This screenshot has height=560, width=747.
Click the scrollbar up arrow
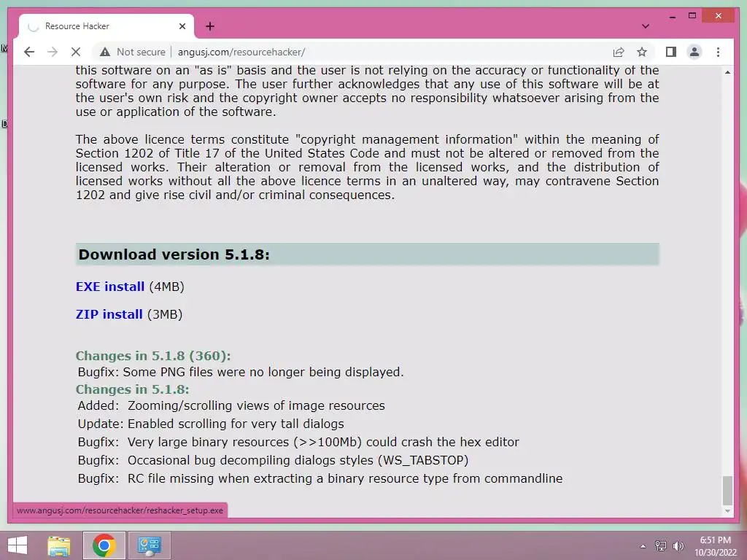(727, 72)
